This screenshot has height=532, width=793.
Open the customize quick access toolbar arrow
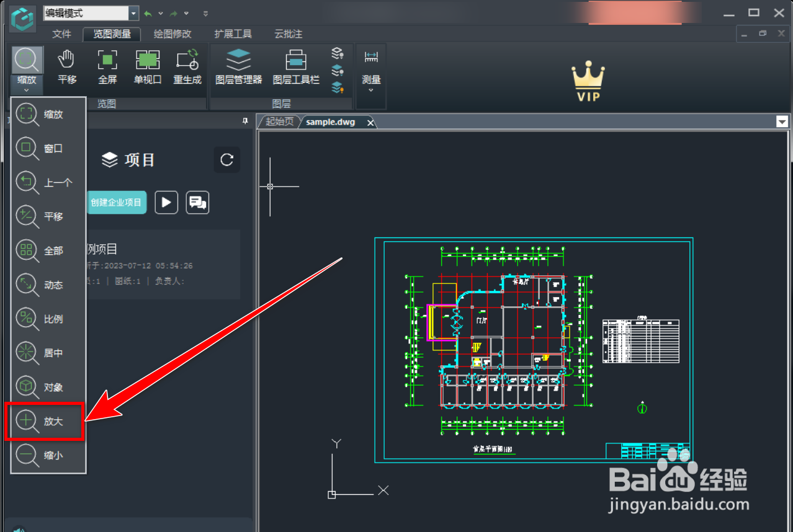coord(205,13)
